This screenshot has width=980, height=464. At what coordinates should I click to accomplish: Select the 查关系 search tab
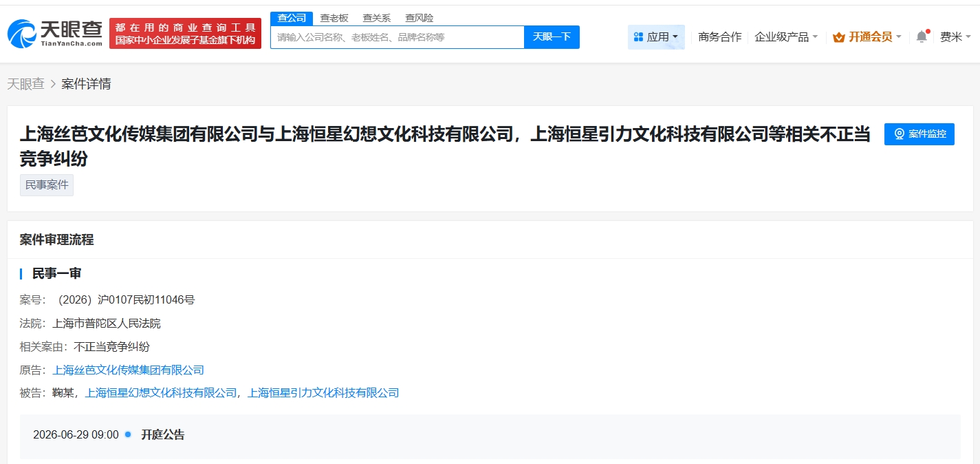[377, 19]
